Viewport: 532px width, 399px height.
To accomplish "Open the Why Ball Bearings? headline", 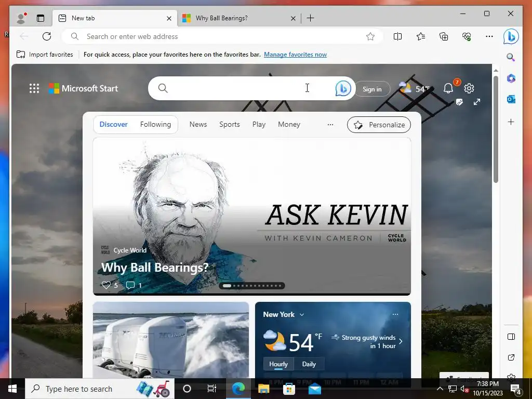I will point(155,268).
